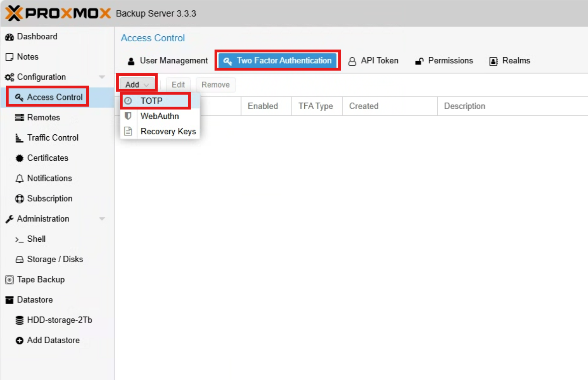Switch to the Two Factor Authentication tab
588x380 pixels.
(x=278, y=61)
